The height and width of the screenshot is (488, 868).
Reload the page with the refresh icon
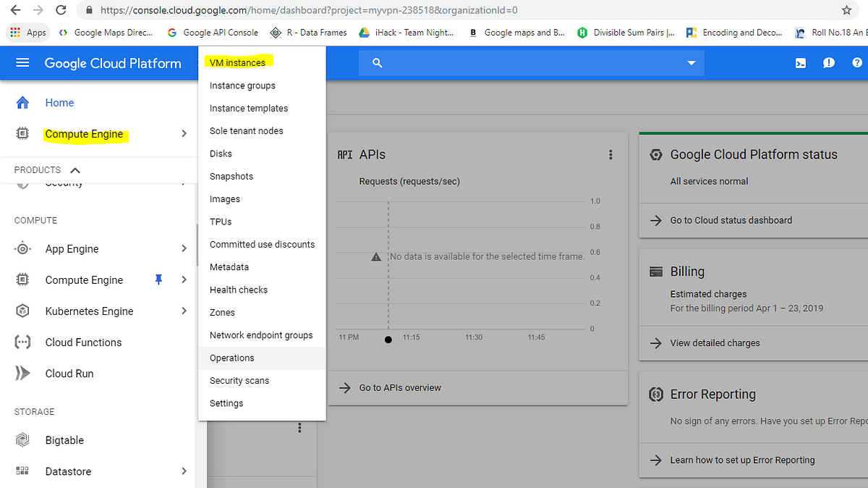[x=61, y=11]
